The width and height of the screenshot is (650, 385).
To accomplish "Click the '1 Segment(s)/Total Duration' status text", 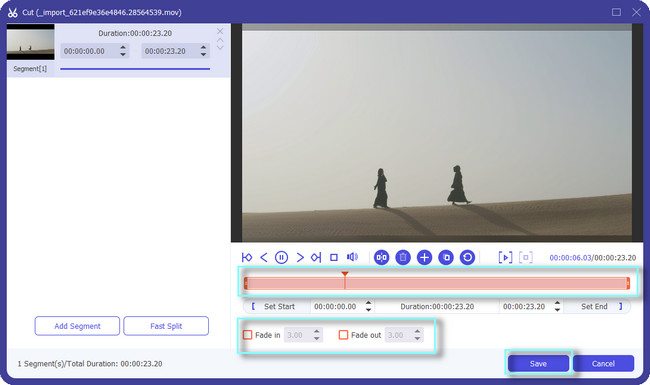I will [x=90, y=364].
